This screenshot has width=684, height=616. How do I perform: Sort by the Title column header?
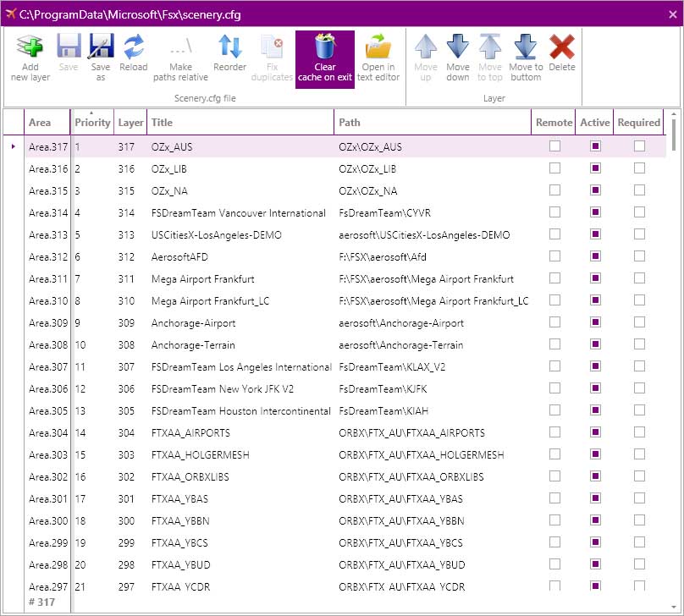click(x=240, y=123)
